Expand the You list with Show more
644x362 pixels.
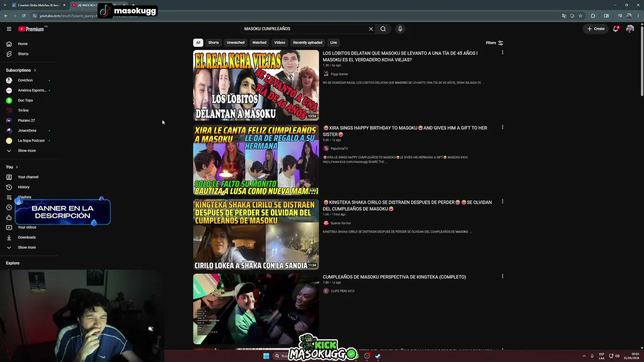coord(29,247)
